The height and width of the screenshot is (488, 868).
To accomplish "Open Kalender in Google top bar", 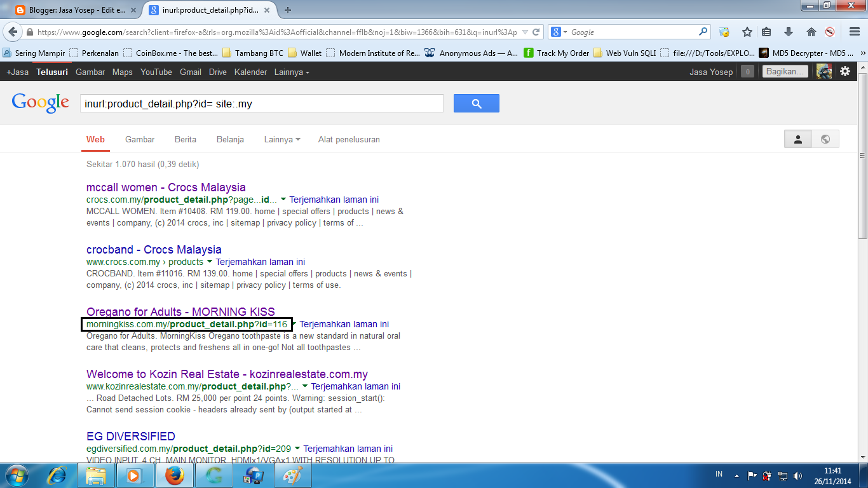I will click(250, 72).
